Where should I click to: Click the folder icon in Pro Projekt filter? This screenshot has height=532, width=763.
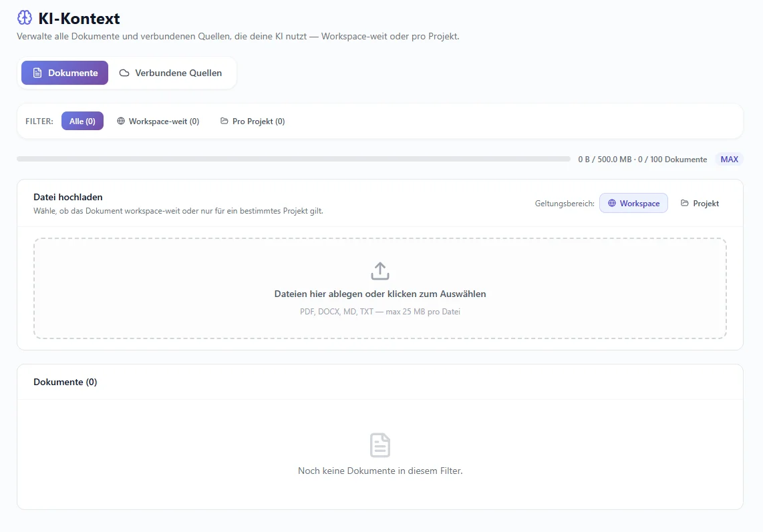[224, 121]
